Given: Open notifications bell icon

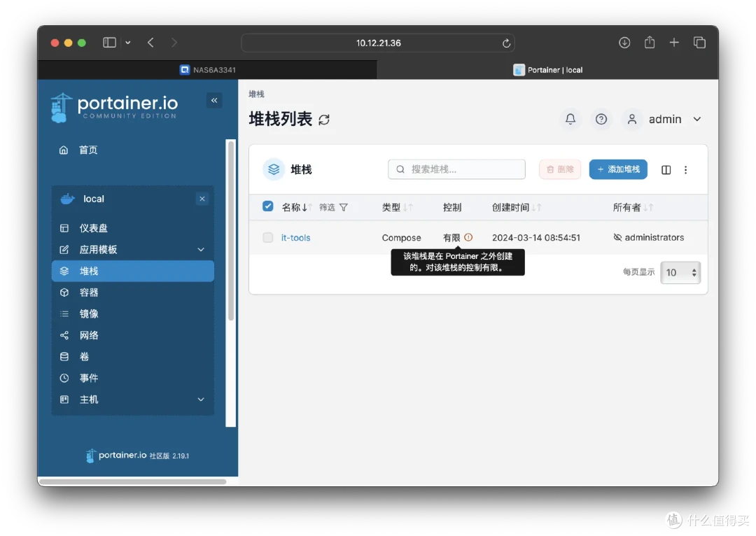Looking at the screenshot, I should pyautogui.click(x=570, y=119).
